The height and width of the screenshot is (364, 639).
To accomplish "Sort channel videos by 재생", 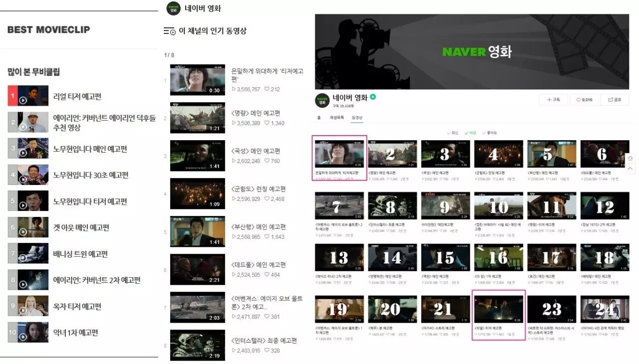I will (x=470, y=133).
